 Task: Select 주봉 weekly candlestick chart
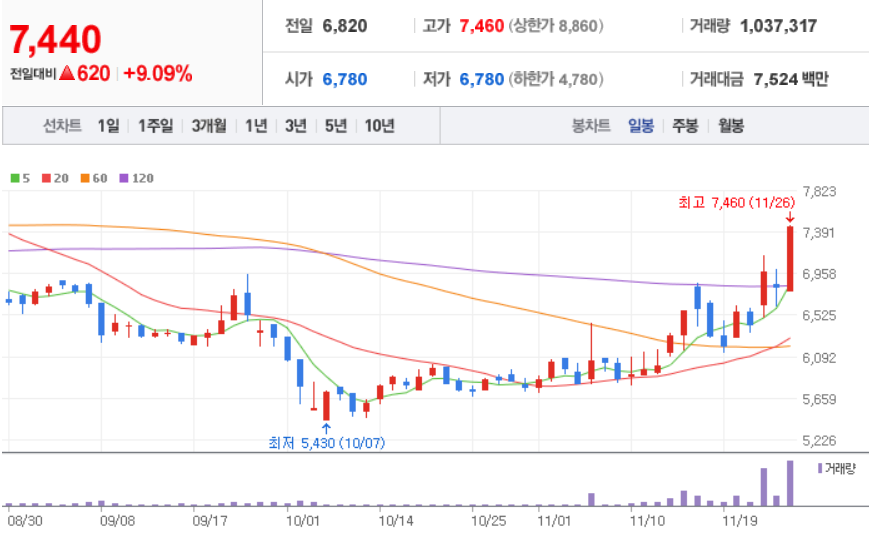point(685,126)
